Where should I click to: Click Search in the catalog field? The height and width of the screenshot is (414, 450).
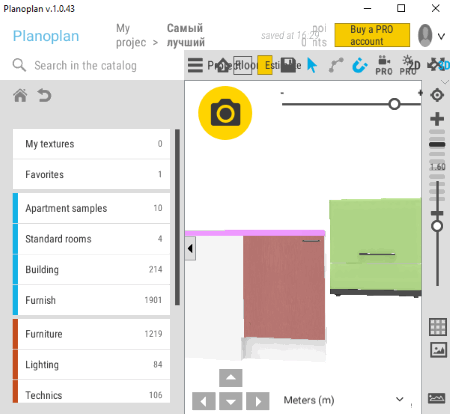pyautogui.click(x=85, y=65)
